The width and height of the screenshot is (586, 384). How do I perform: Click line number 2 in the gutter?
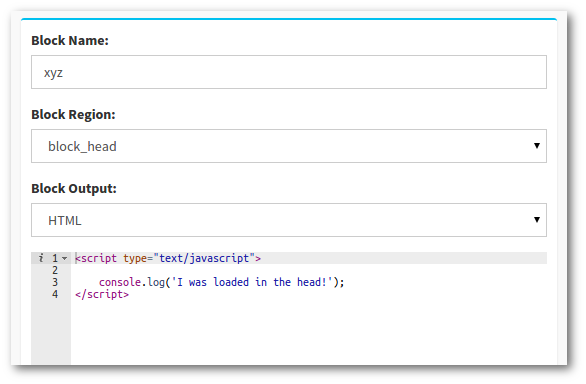(x=55, y=270)
